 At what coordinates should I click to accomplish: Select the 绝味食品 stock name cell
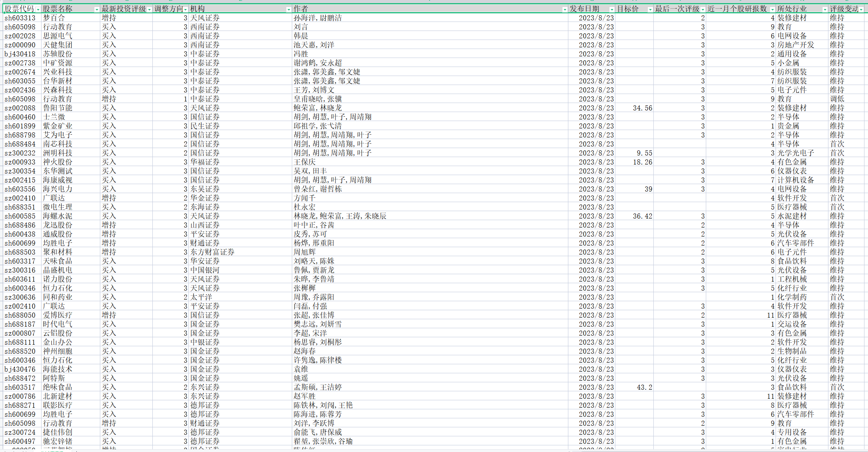(x=71, y=387)
